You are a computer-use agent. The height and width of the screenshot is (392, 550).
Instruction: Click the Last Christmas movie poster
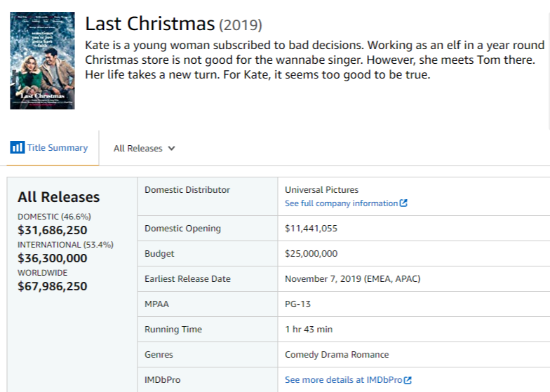point(42,60)
